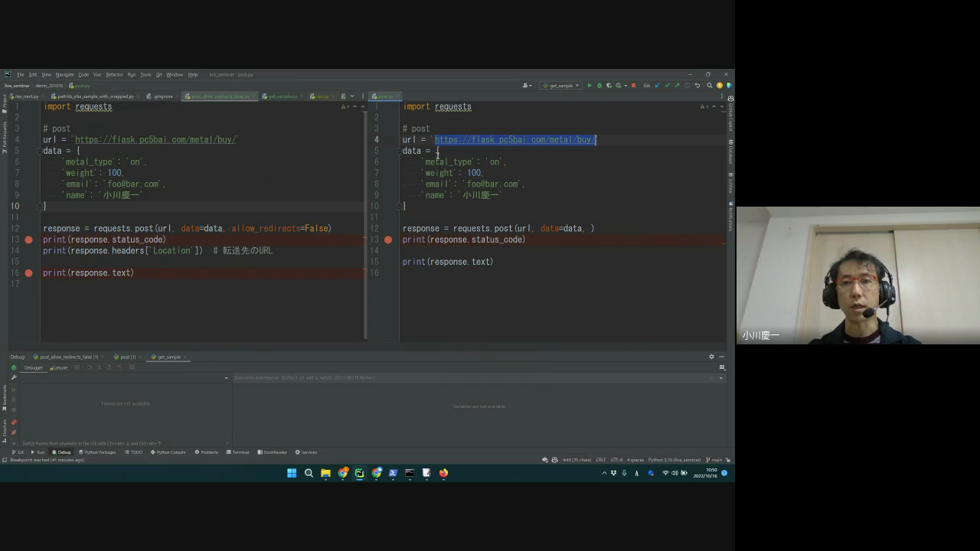Open View Breakpoints icon in debug panel
980x551 pixels.
click(x=14, y=422)
